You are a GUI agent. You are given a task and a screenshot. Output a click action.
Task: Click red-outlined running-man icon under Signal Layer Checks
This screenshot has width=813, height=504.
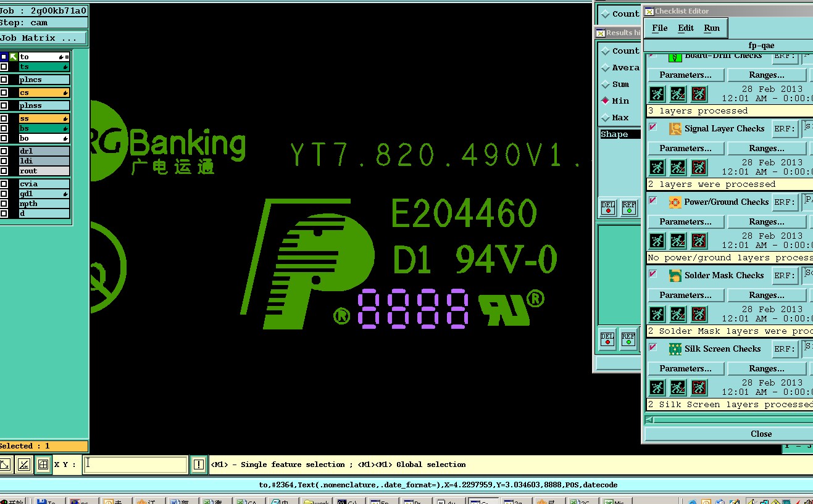coord(699,168)
